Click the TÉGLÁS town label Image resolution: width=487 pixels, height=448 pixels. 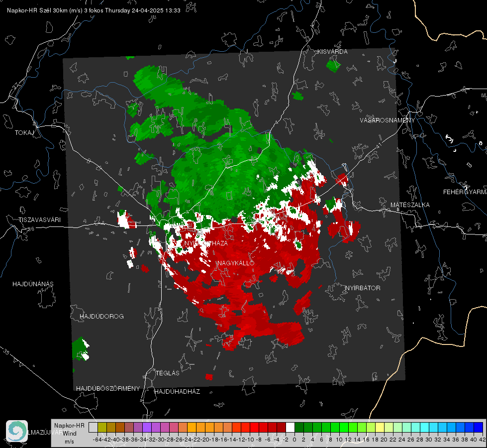pos(168,373)
